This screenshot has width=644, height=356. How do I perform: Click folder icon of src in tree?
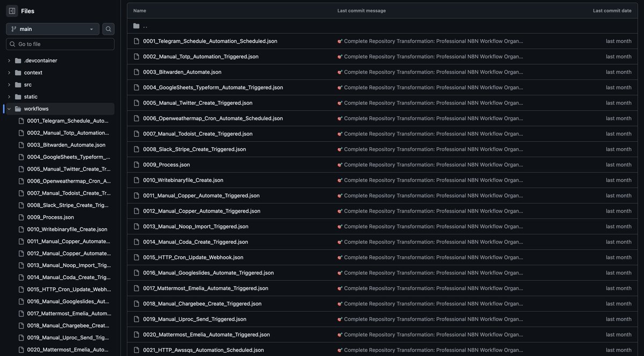click(x=18, y=85)
